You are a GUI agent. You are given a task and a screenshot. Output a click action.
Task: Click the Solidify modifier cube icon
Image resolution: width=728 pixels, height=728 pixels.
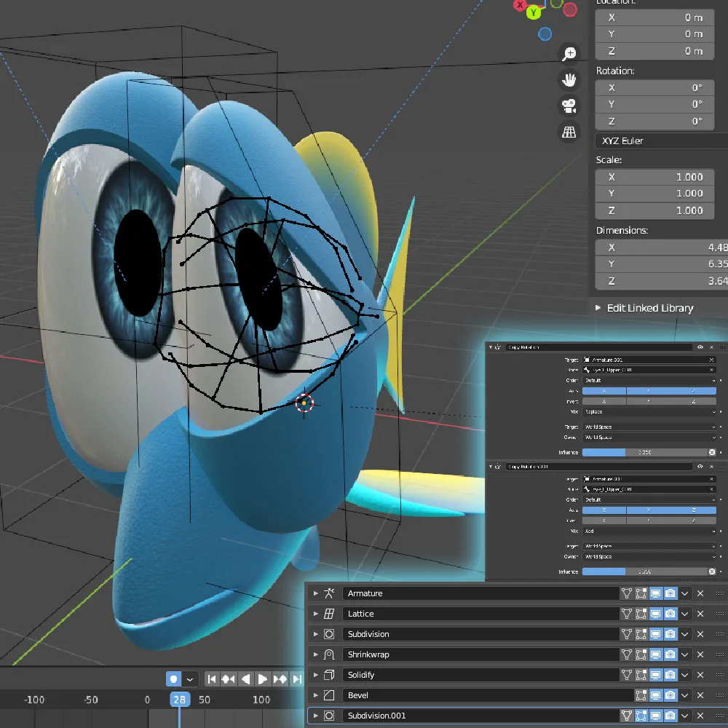click(x=329, y=675)
